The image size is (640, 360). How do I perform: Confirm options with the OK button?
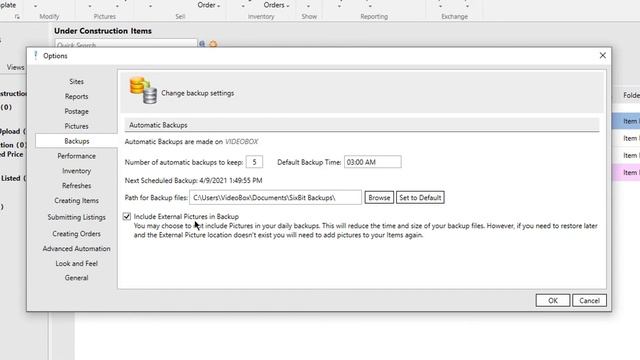point(553,300)
